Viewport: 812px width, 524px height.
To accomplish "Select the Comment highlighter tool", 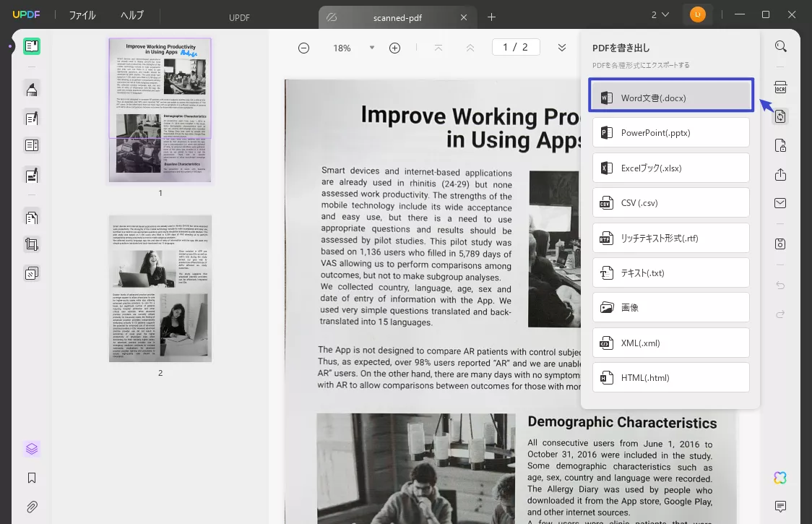I will tap(32, 90).
